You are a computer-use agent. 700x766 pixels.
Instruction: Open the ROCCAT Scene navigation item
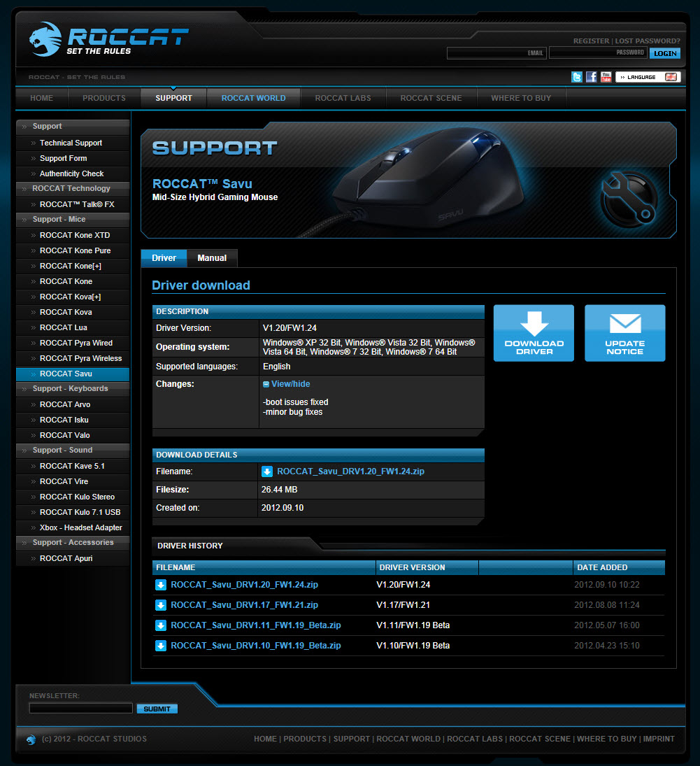pos(431,98)
